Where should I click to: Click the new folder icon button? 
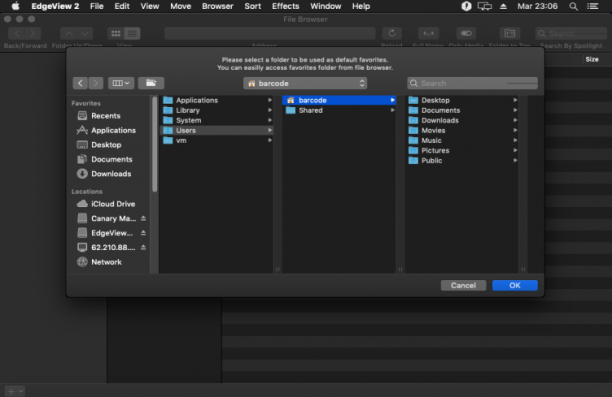[x=151, y=83]
